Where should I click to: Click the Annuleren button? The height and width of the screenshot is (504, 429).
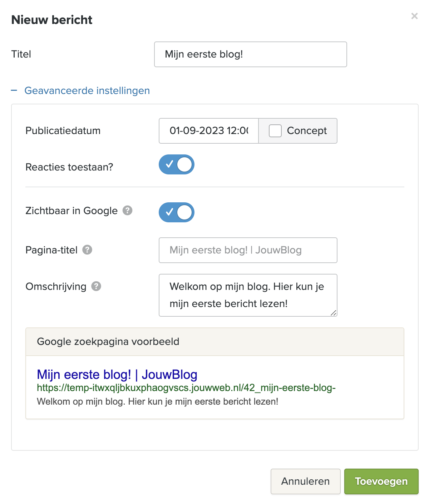[x=305, y=481]
